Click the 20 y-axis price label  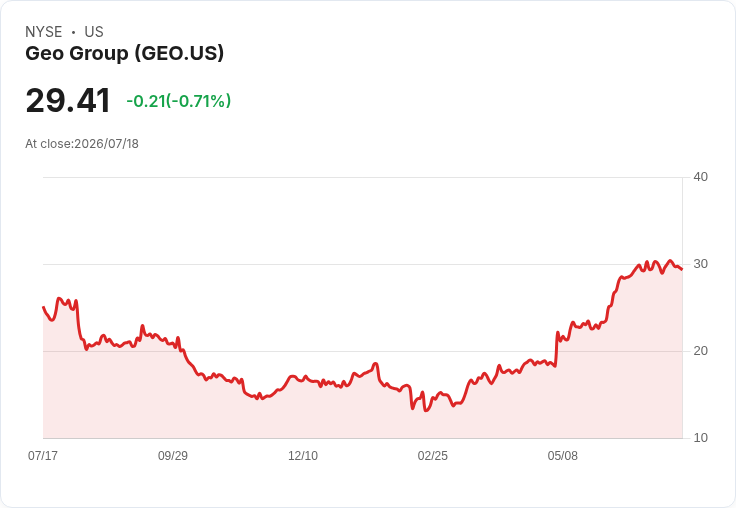(x=700, y=351)
